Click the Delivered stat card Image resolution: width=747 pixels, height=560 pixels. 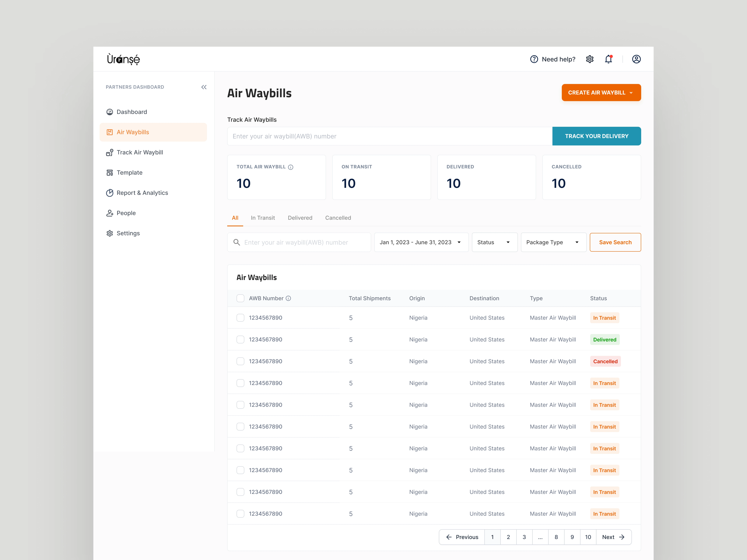click(487, 177)
